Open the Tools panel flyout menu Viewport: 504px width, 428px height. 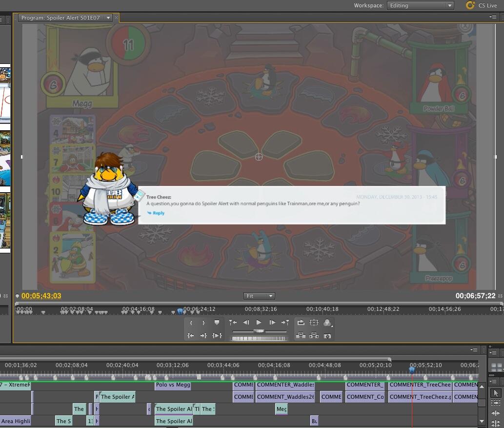[492, 381]
